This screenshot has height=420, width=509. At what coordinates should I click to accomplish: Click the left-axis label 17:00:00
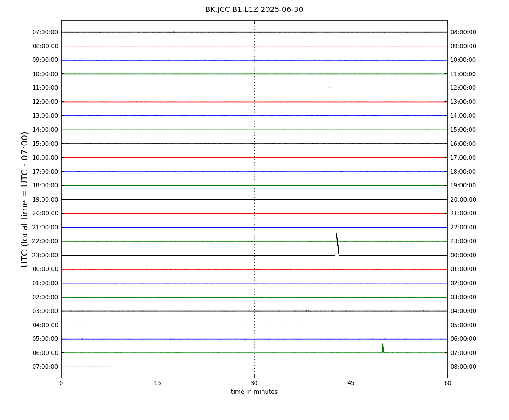[x=46, y=172]
